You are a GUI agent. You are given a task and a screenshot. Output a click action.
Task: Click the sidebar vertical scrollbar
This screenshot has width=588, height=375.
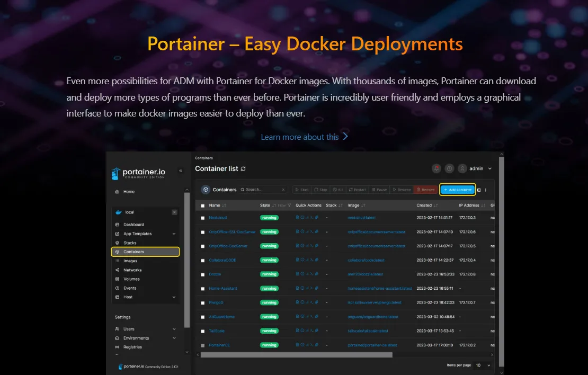pos(187,260)
